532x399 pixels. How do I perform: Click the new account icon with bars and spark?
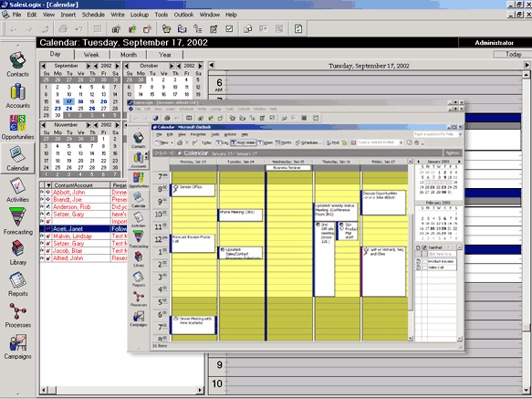click(x=117, y=29)
